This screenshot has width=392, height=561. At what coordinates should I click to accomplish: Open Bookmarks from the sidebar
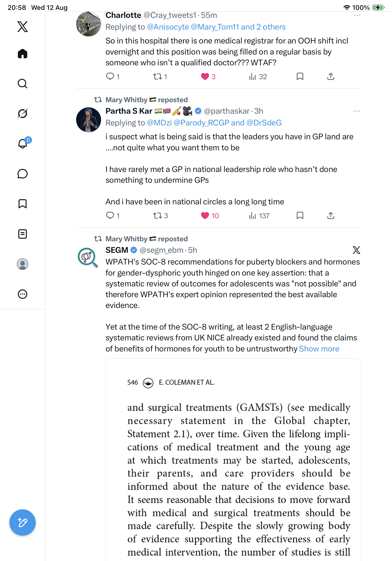[x=23, y=204]
